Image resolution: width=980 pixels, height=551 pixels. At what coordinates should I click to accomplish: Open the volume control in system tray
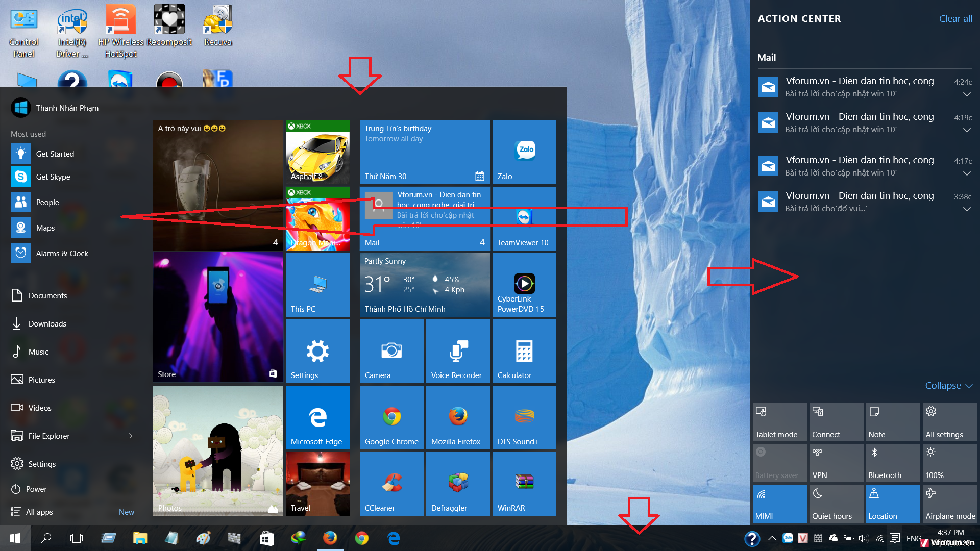[864, 538]
